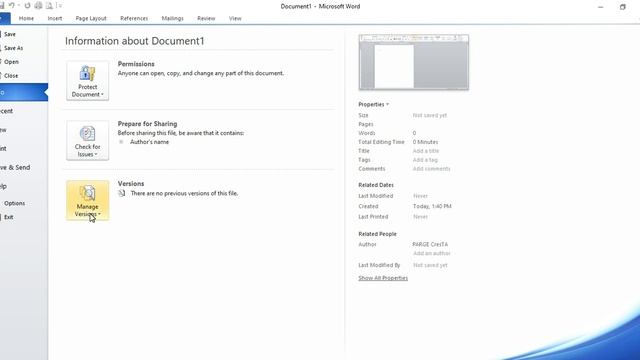The height and width of the screenshot is (360, 640).
Task: Click Show All Properties link
Action: (383, 278)
